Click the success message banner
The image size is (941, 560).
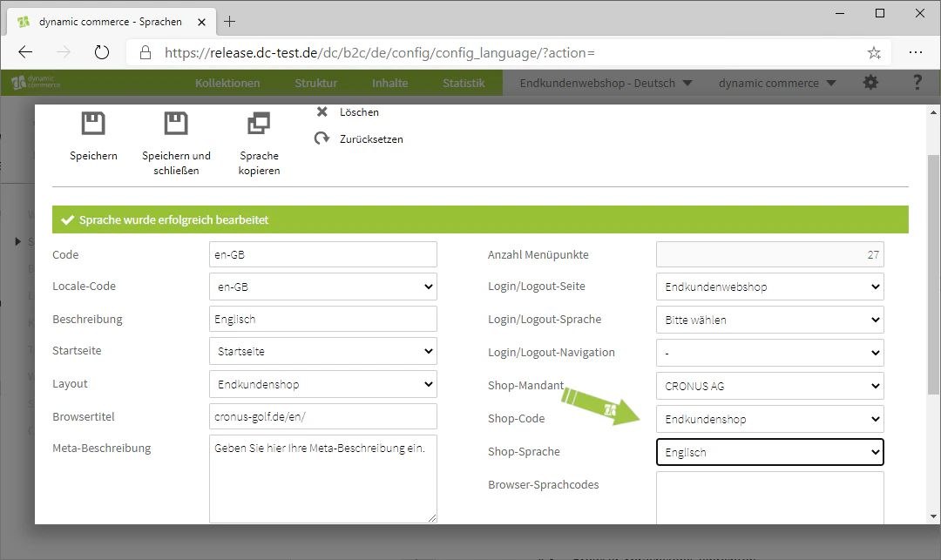click(480, 219)
